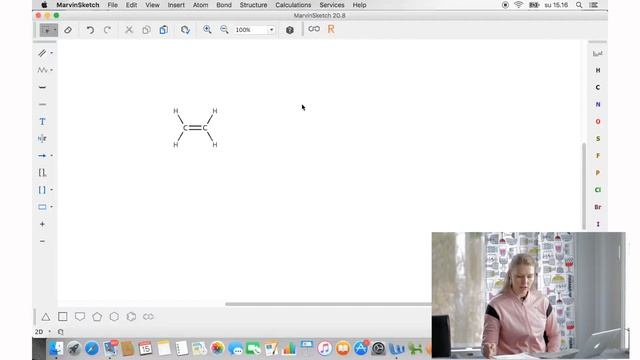Click the abbreviated groups glasses icon
The width and height of the screenshot is (640, 360).
pos(314,29)
